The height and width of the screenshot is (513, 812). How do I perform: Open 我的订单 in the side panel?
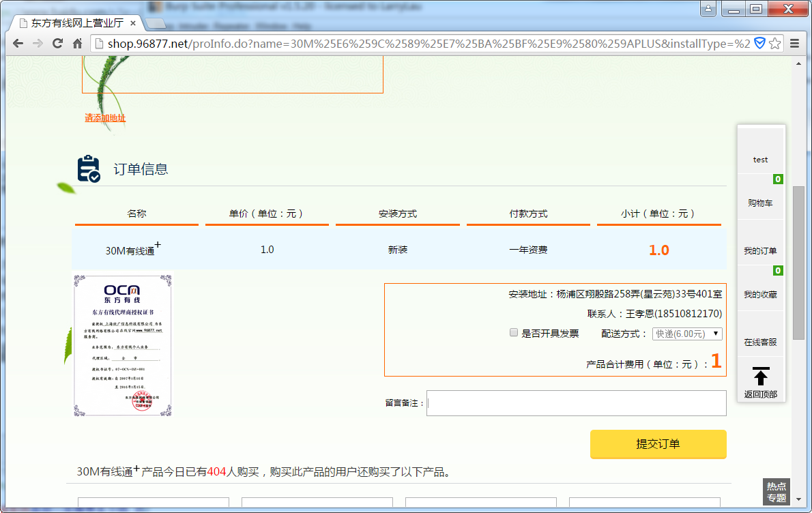(760, 250)
